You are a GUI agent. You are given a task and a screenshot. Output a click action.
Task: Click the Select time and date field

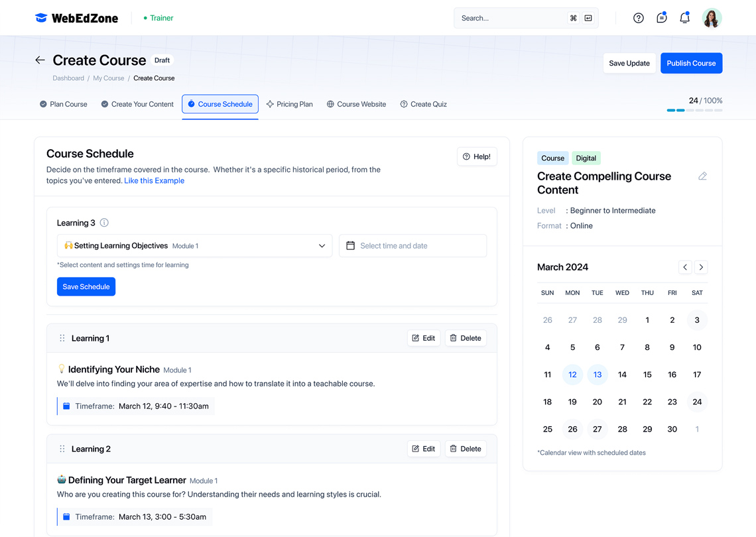point(412,246)
